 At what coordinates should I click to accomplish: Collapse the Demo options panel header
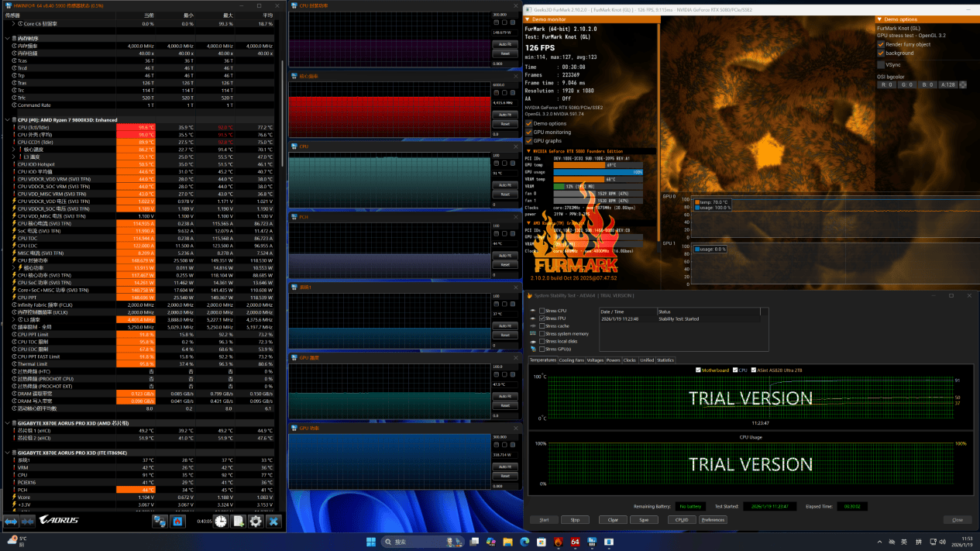click(x=880, y=19)
